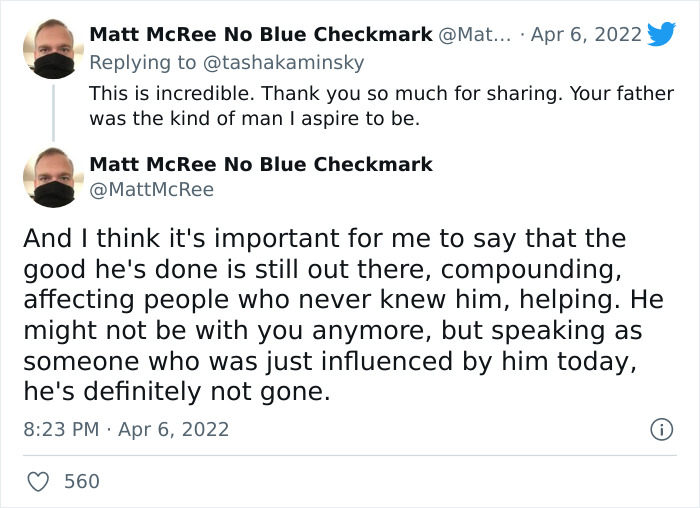Open the display name above @MattMcRee

click(x=261, y=164)
